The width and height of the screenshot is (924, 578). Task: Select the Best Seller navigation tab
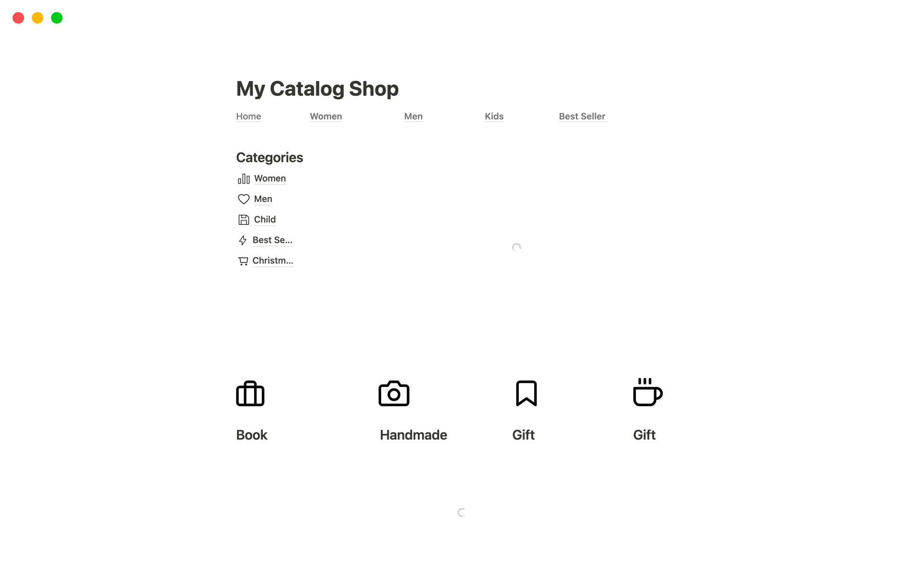582,116
